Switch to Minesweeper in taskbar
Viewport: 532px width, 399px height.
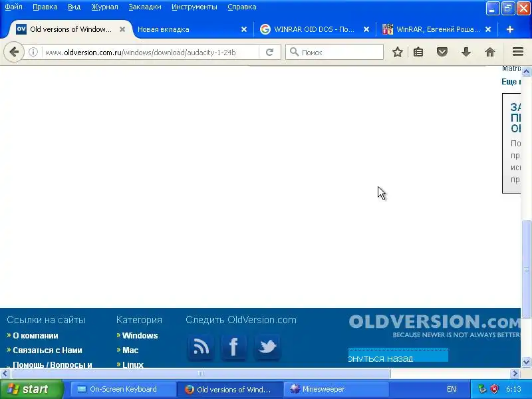(x=336, y=389)
